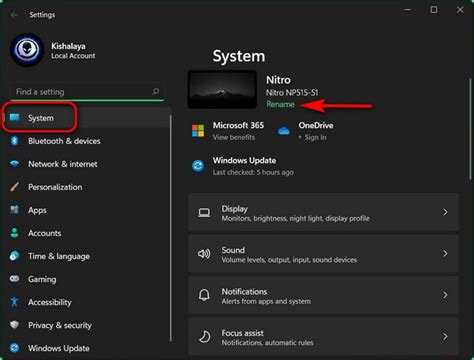
Task: Select the Network & internet wifi icon
Action: 15,164
